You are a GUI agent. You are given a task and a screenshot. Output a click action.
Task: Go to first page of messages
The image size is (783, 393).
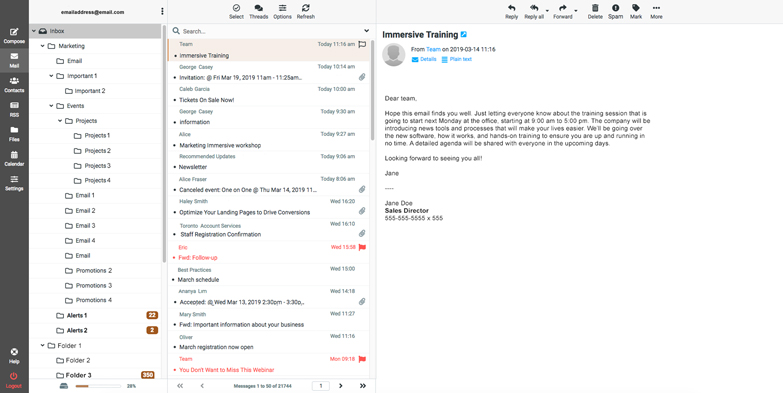pyautogui.click(x=180, y=386)
